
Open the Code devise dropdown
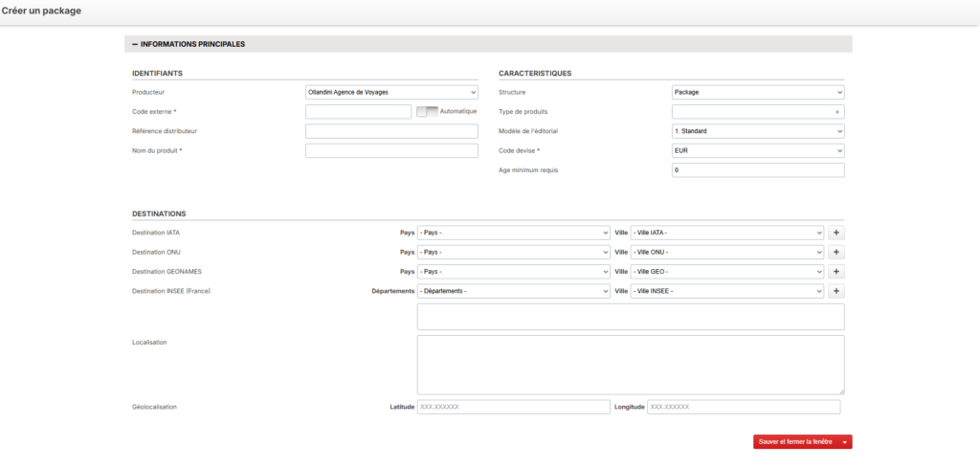[758, 151]
